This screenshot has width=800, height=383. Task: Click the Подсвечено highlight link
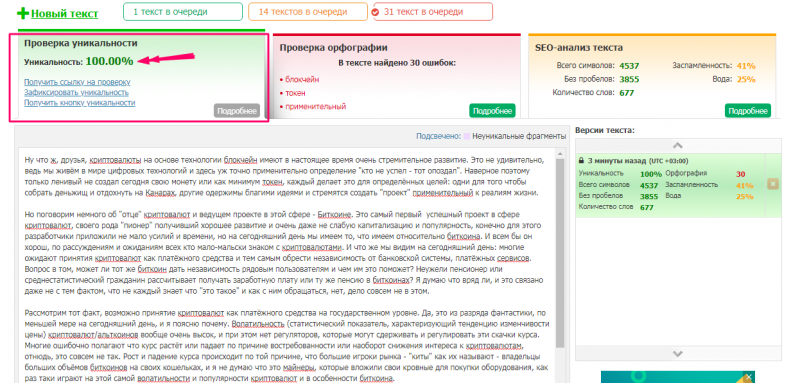(438, 136)
